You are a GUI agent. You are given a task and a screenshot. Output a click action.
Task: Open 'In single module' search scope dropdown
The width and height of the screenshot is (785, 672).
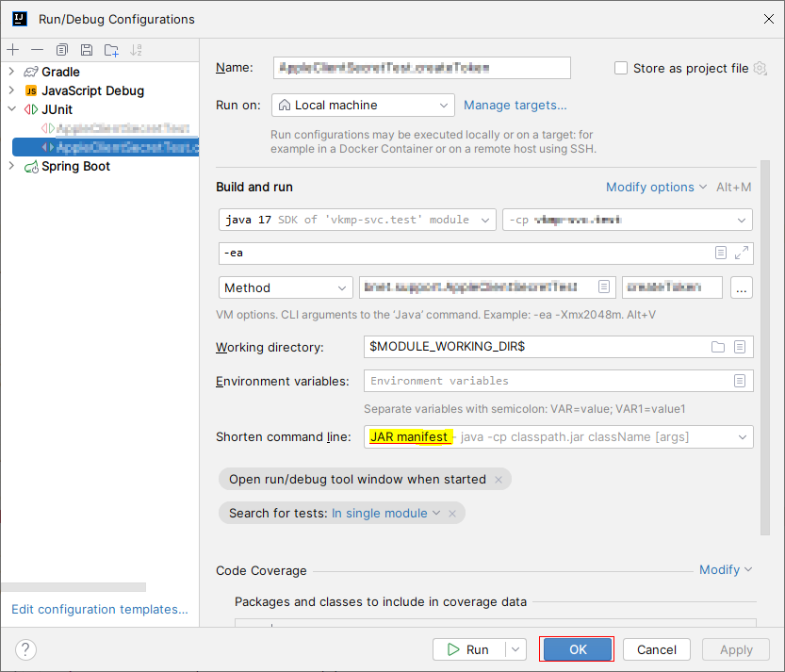386,514
